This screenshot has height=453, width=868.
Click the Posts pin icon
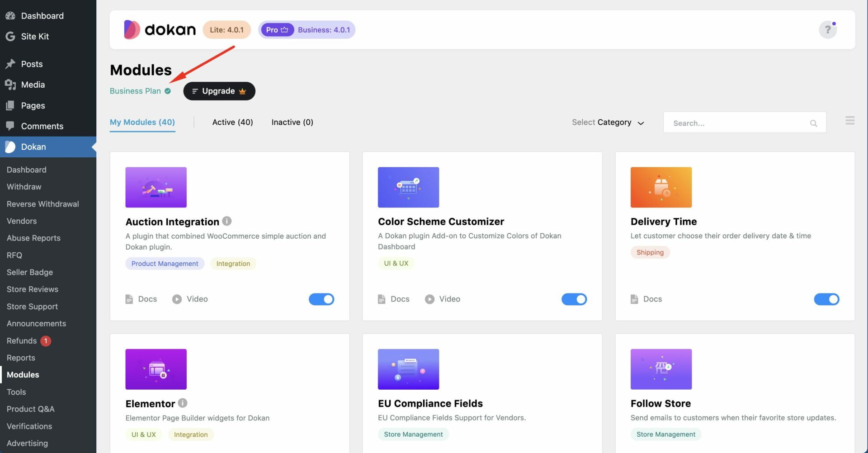[10, 64]
